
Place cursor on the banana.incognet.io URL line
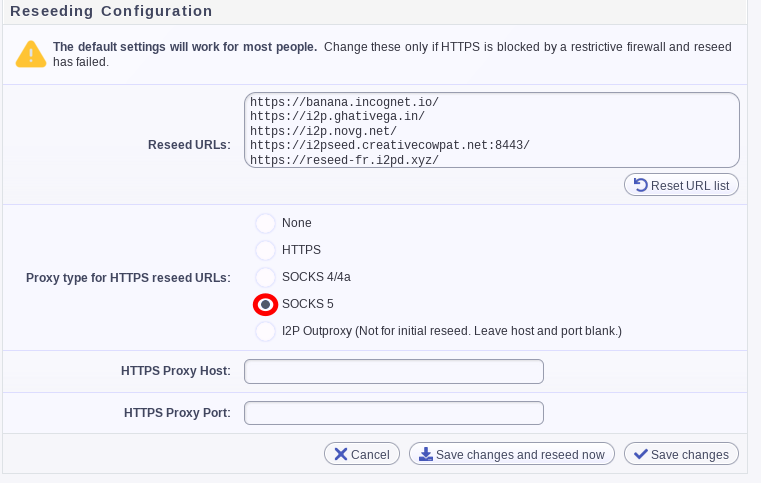click(x=345, y=102)
